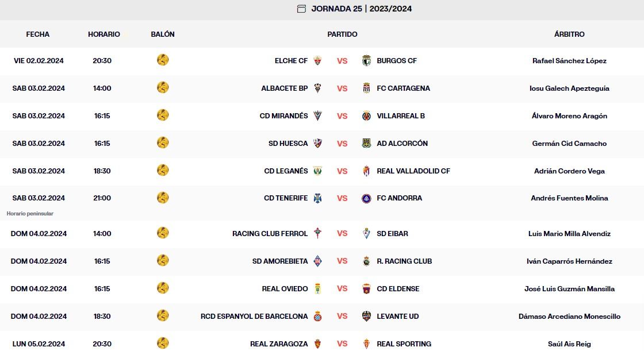Click the RCD Espanyol club crest
Screen dimensions: 644x351
pos(317,317)
